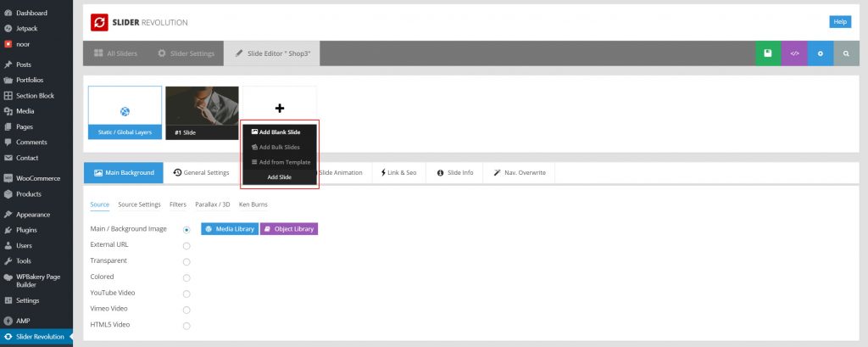Switch to Slider Settings tab
Viewport: 868px width, 347px height.
tap(186, 53)
